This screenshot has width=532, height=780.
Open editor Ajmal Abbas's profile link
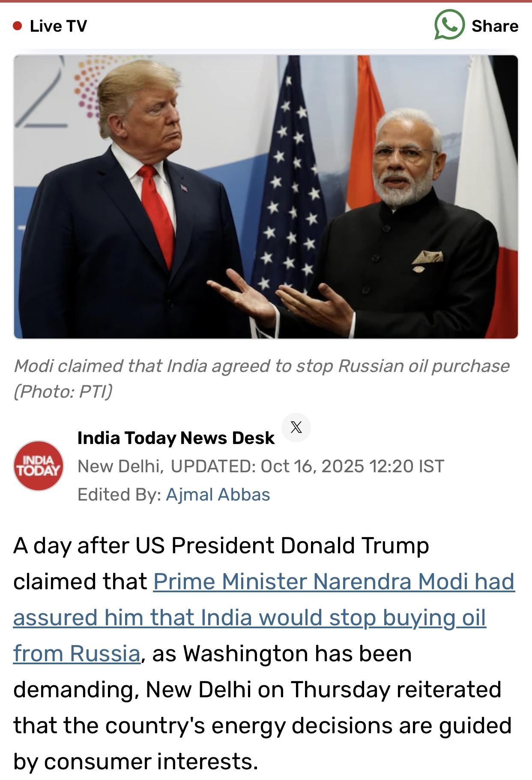pyautogui.click(x=218, y=495)
